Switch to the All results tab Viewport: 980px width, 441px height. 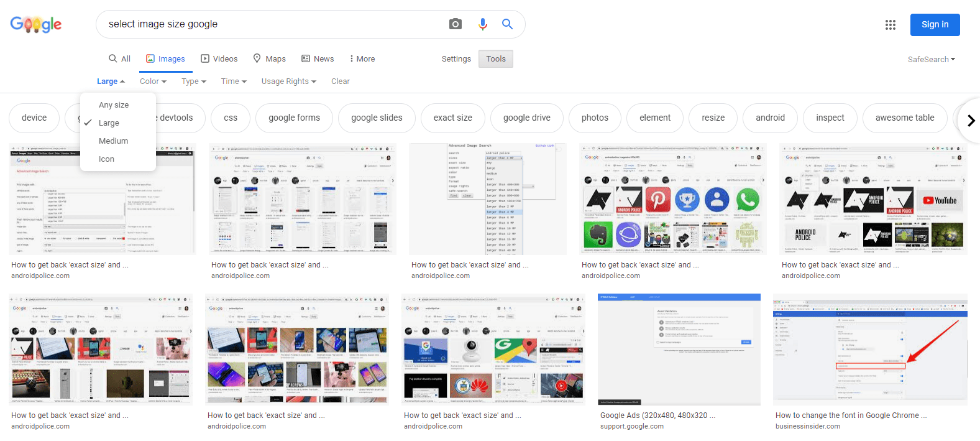119,58
